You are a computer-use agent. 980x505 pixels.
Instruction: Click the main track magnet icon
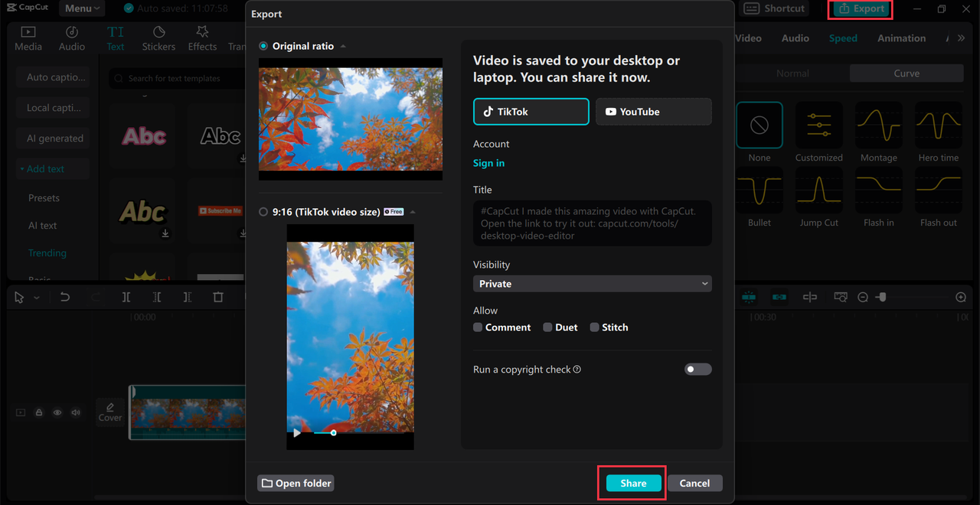point(749,297)
